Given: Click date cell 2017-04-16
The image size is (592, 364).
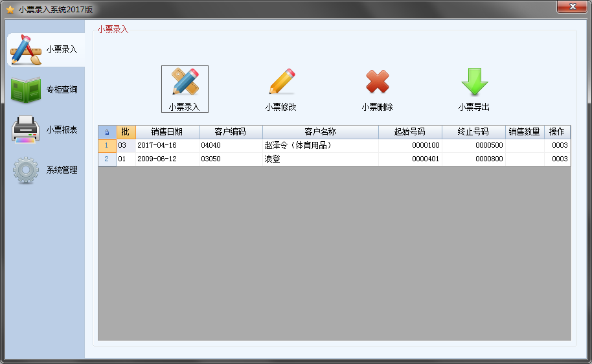Looking at the screenshot, I should 167,146.
